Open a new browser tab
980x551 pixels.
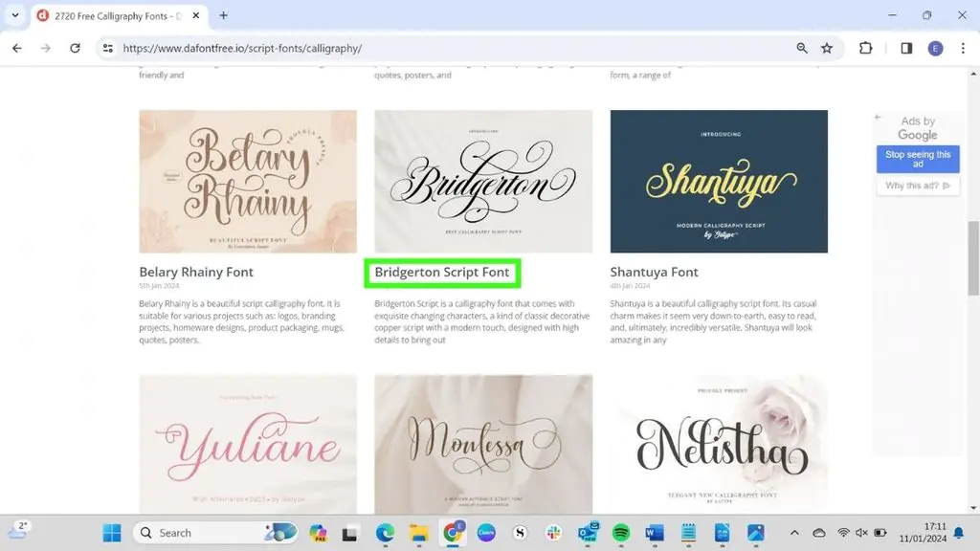pyautogui.click(x=224, y=15)
